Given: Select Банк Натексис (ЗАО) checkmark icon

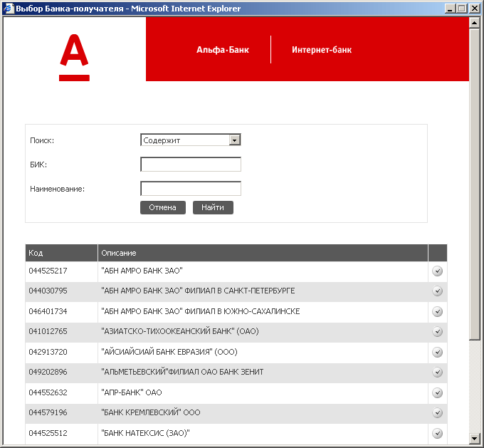Looking at the screenshot, I should pos(437,433).
